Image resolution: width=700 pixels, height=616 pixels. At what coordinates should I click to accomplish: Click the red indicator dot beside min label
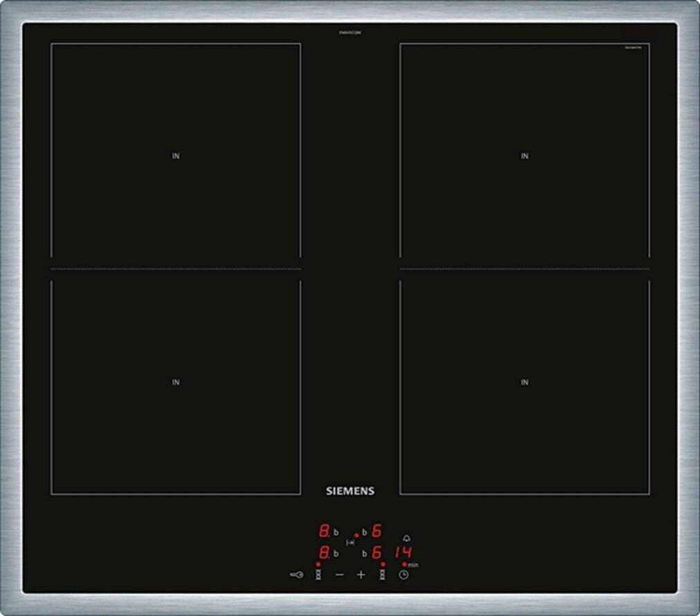click(405, 564)
